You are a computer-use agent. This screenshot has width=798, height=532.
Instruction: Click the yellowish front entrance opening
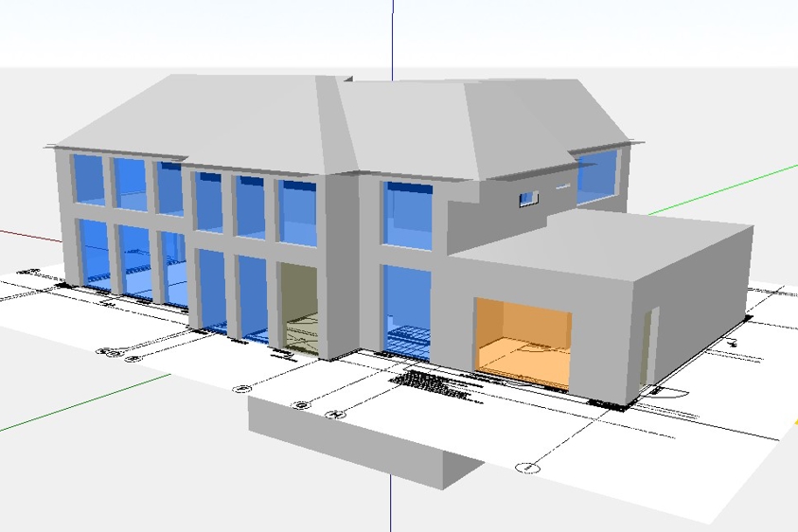pyautogui.click(x=299, y=308)
